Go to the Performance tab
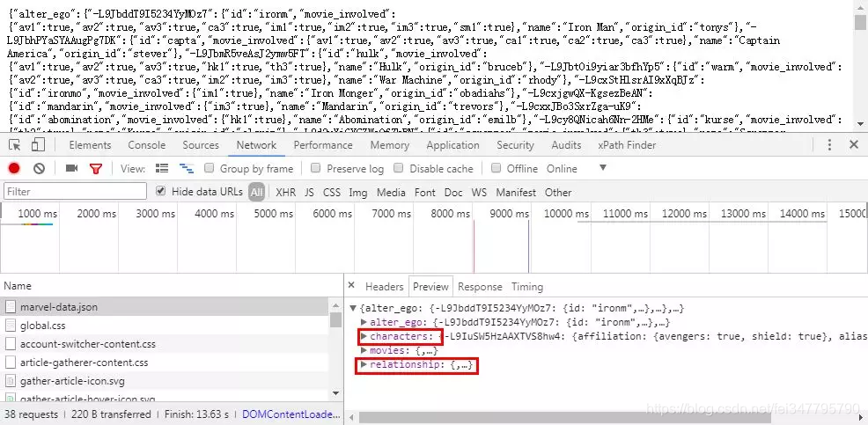The height and width of the screenshot is (425, 868). (323, 145)
